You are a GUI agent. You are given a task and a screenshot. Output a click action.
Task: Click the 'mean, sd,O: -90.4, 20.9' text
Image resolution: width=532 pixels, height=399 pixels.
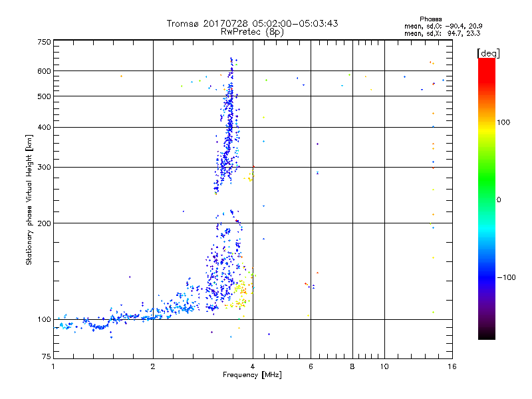coord(443,27)
